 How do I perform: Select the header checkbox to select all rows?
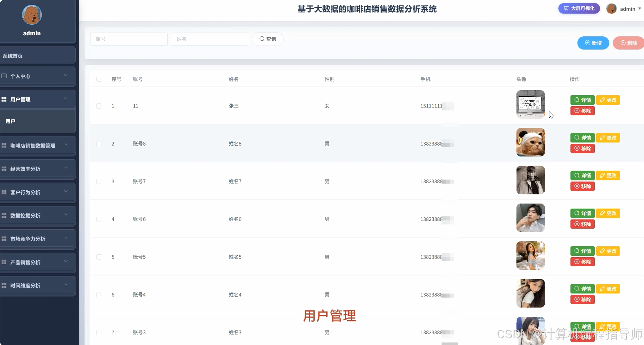pyautogui.click(x=99, y=79)
